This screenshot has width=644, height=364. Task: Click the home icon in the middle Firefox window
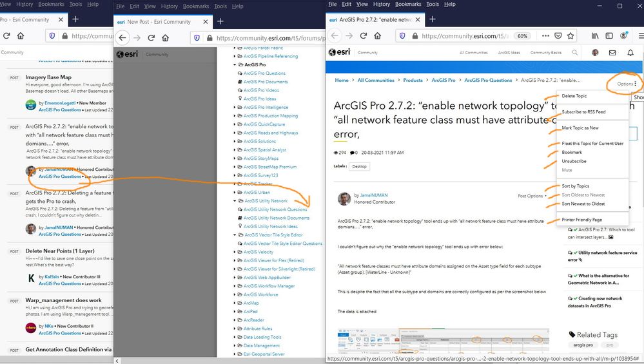coord(165,38)
